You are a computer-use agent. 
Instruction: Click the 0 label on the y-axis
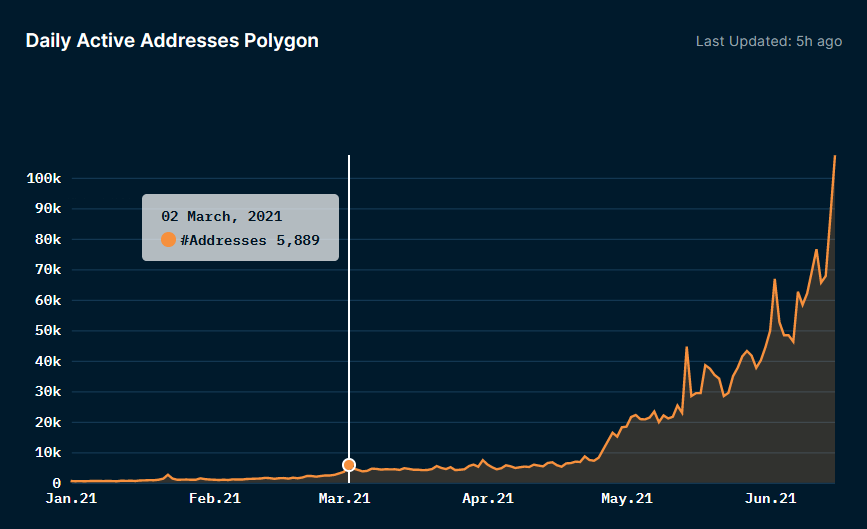58,483
